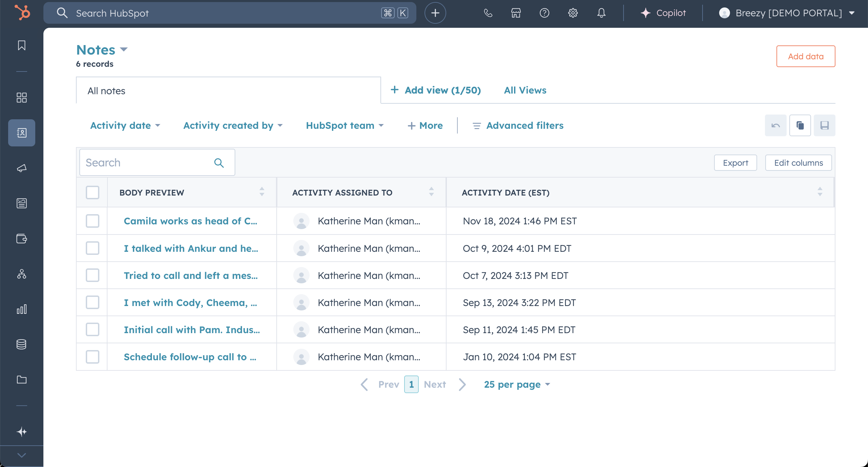Open the Notes object switcher dropdown
This screenshot has width=868, height=467.
102,50
